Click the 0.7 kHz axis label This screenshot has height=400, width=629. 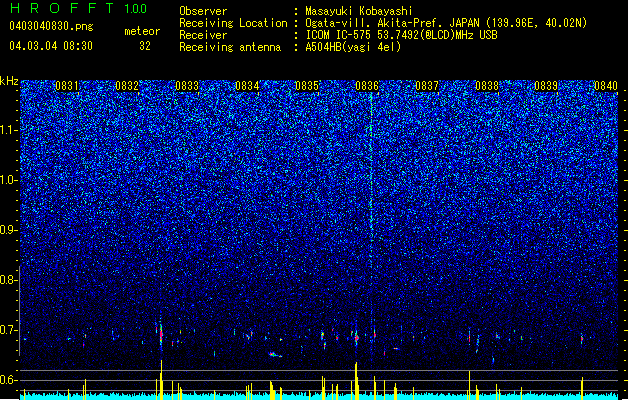[9, 330]
